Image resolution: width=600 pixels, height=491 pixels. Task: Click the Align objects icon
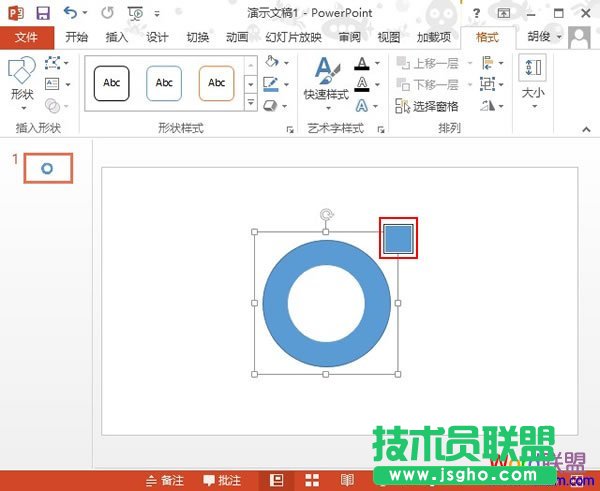(488, 63)
